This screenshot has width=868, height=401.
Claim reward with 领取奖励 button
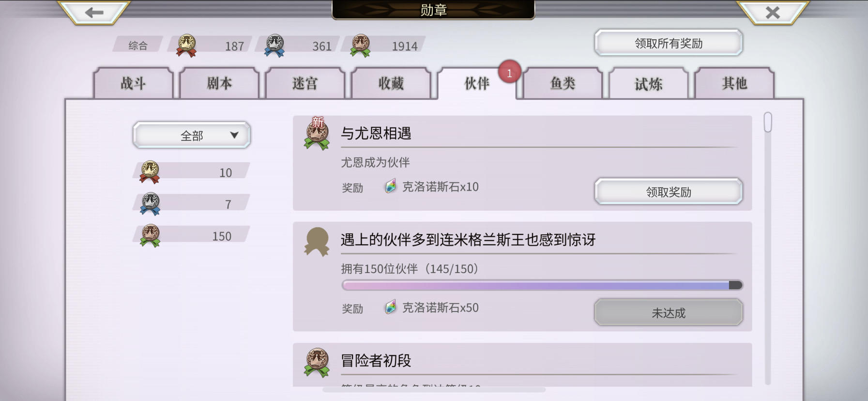(669, 192)
